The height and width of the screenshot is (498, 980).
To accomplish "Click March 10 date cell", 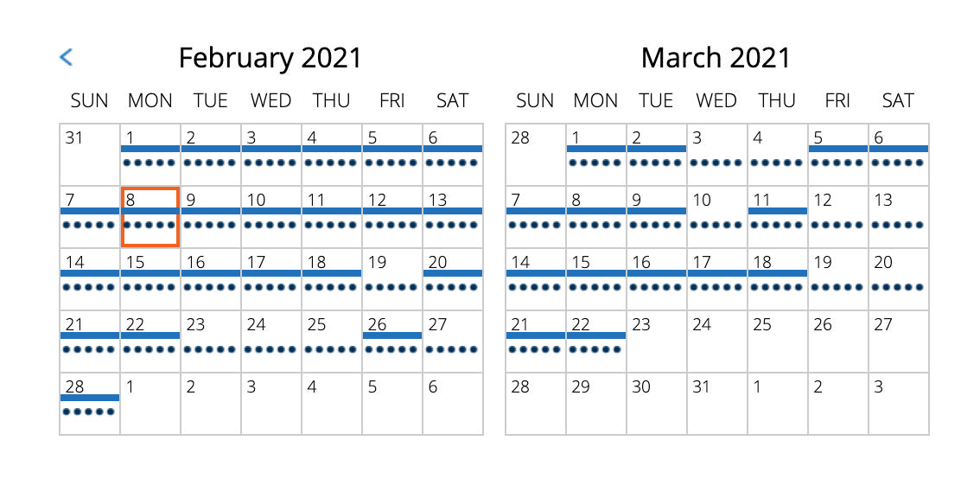I will coord(717,217).
